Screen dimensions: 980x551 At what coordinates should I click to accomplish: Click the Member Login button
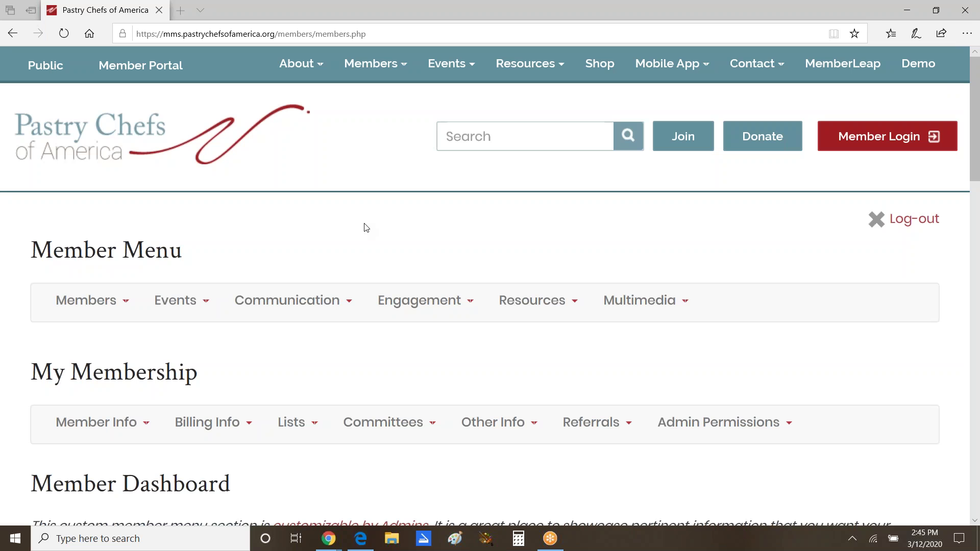(887, 136)
